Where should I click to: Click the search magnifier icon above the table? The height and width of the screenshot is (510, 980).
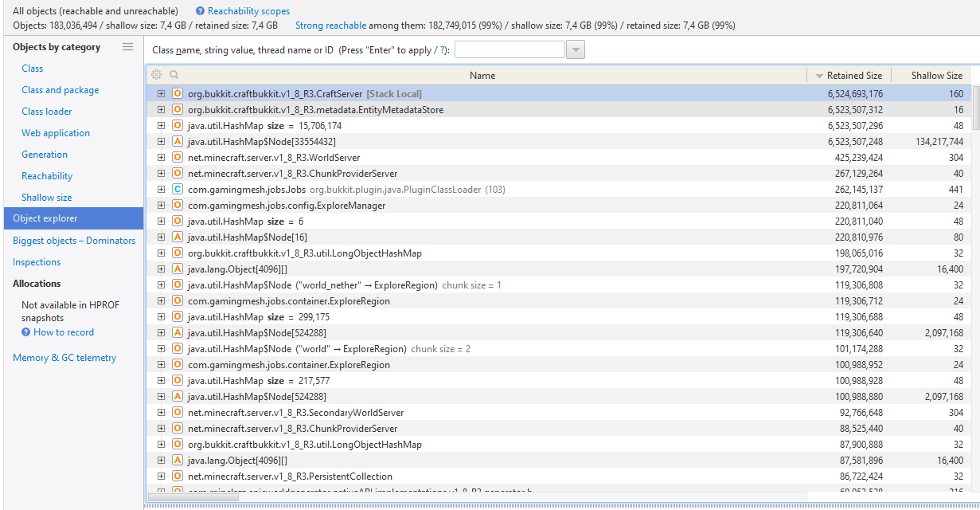[x=174, y=74]
